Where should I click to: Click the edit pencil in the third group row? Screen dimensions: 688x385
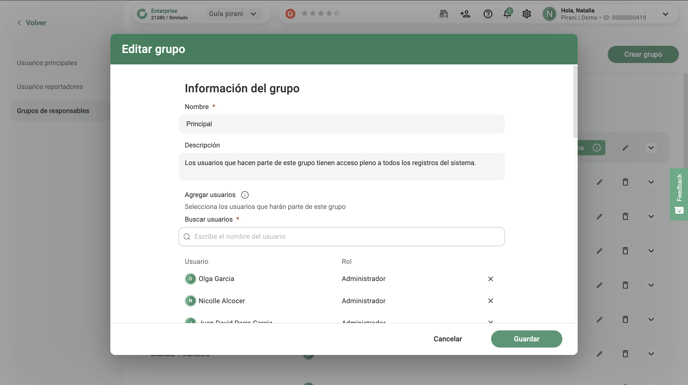[599, 216]
